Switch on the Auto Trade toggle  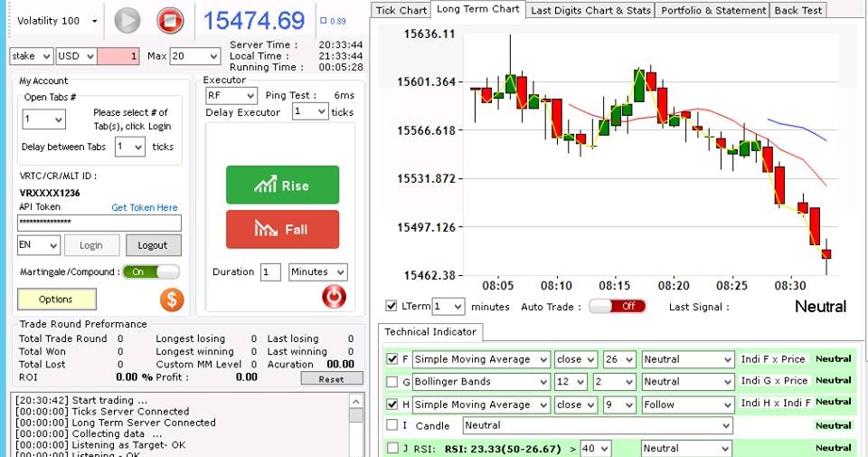click(x=618, y=307)
